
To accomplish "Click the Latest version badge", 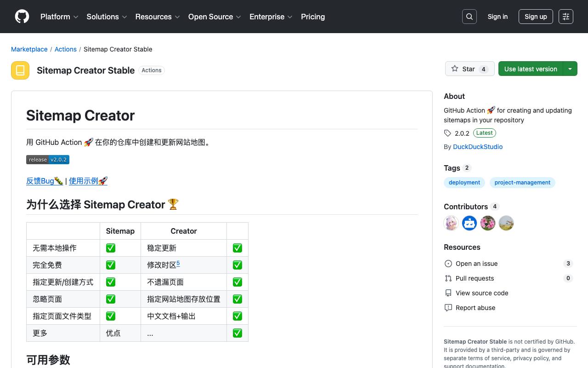I will click(485, 133).
